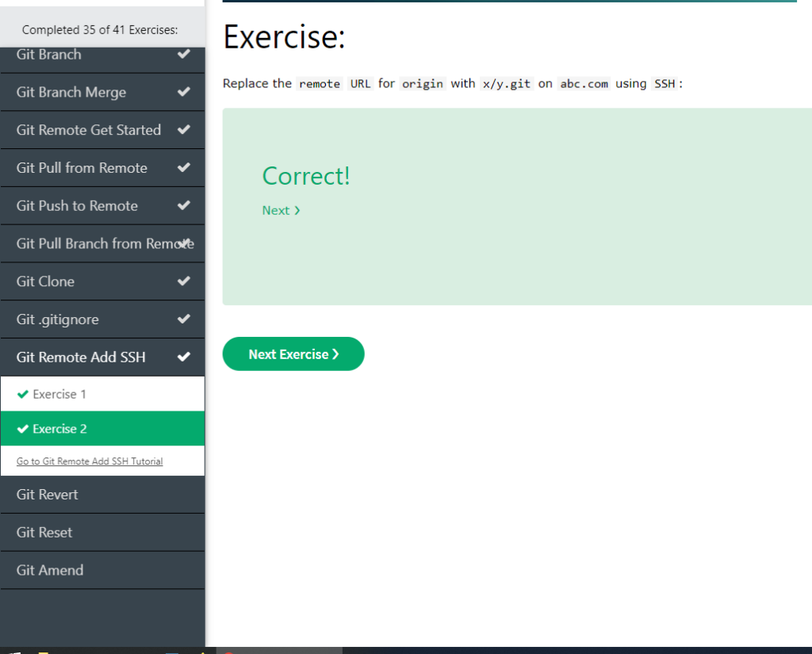The height and width of the screenshot is (654, 812).
Task: Click the 'Completed 35 of 41 Exercises:' text
Action: 100,30
